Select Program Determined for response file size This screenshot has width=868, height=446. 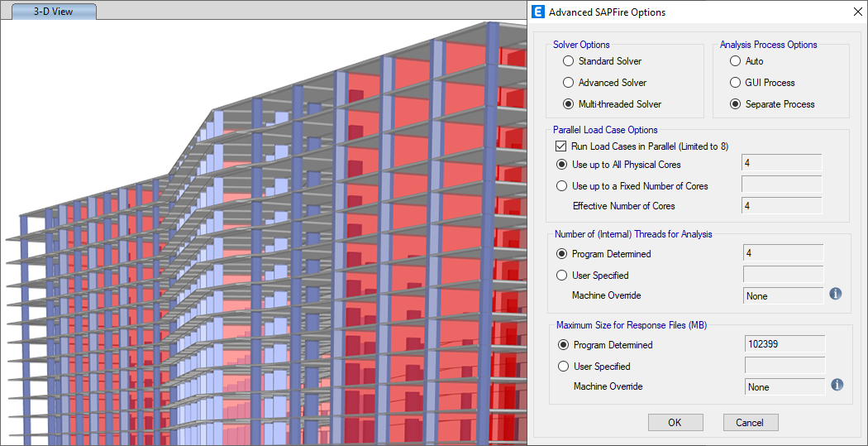[605, 344]
